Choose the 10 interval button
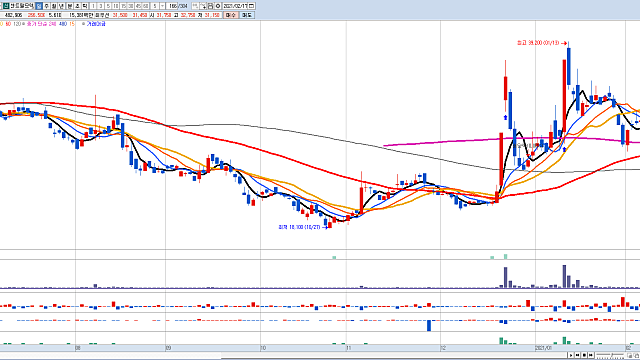The width and height of the screenshot is (640, 360). pos(116,6)
